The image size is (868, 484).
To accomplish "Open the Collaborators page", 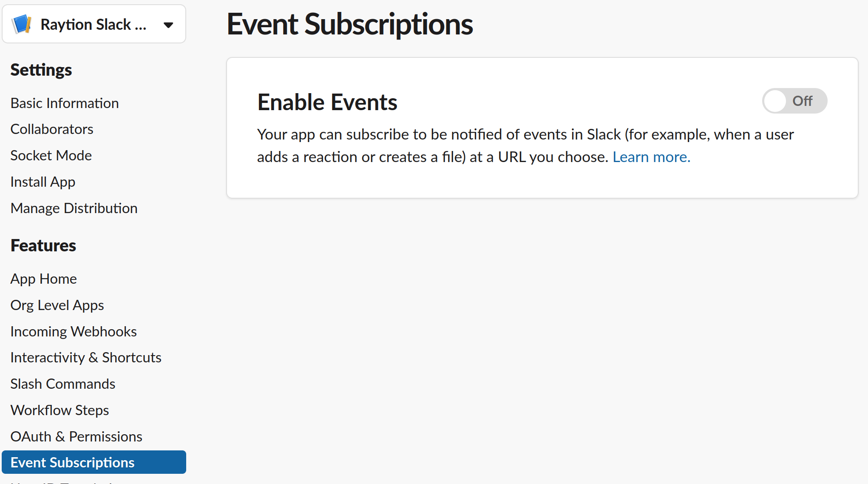I will click(x=52, y=129).
